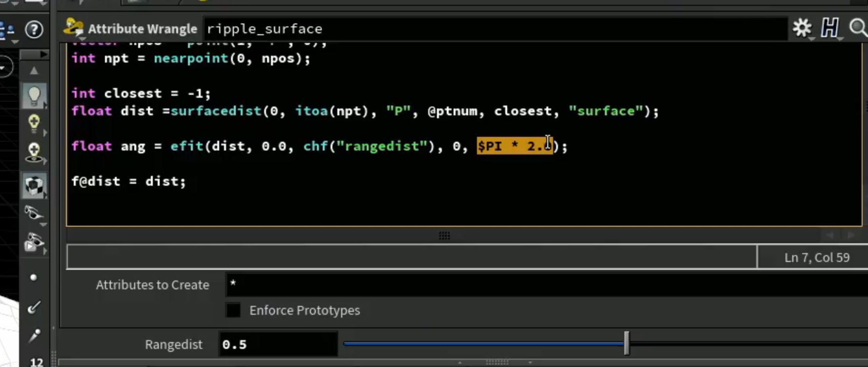Enable the Enforce Prototypes checkbox
868x367 pixels.
tap(233, 310)
